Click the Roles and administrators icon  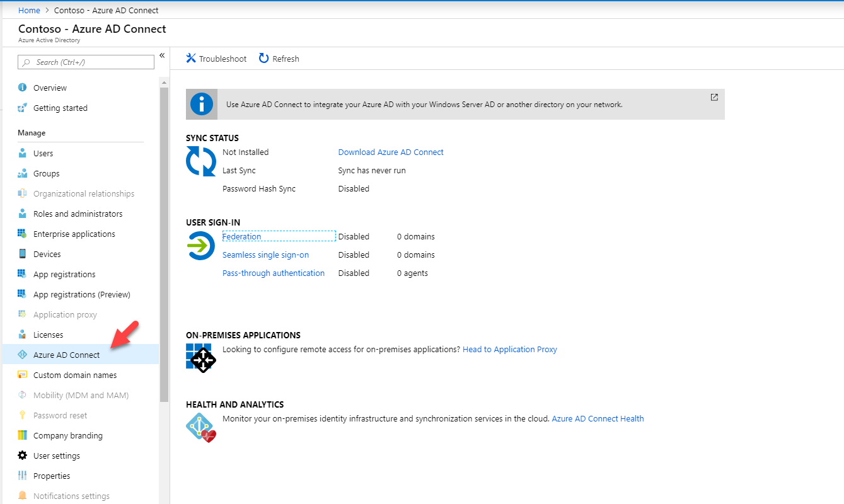(x=23, y=214)
